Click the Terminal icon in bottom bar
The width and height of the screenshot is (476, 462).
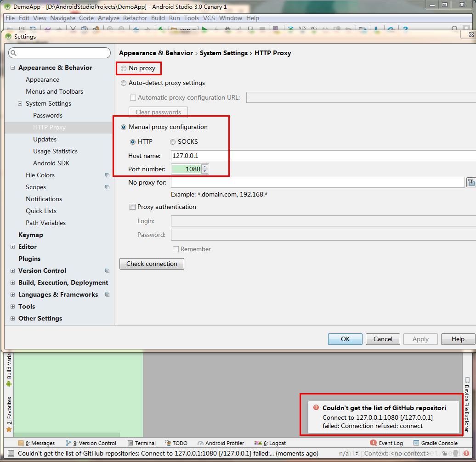click(x=130, y=443)
